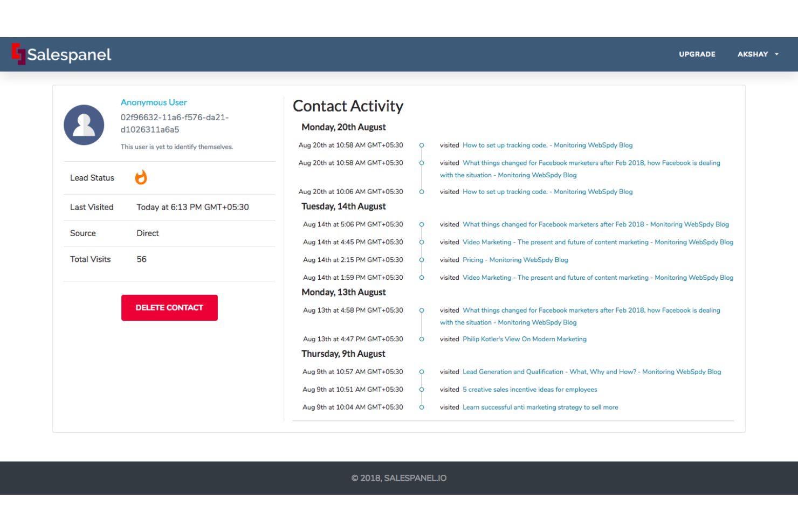Click the anonymous user avatar icon

[84, 125]
